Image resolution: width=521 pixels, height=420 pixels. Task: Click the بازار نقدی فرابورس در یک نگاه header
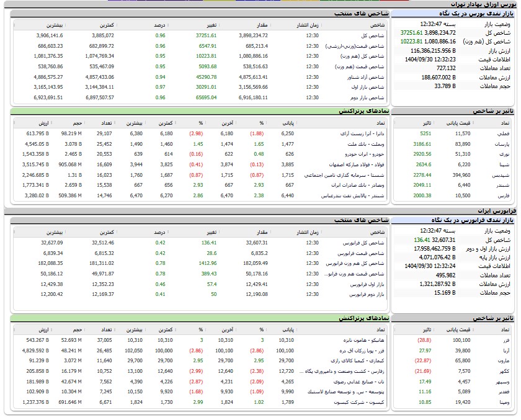(x=471, y=220)
